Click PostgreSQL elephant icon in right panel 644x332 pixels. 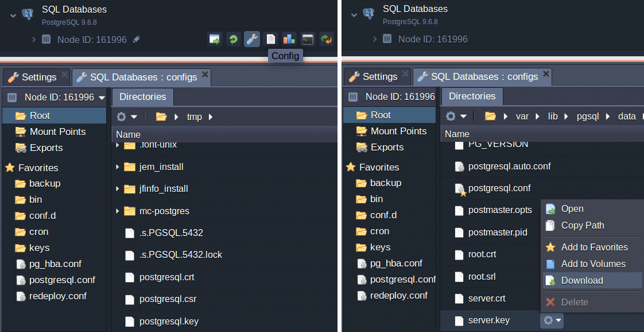pos(368,14)
